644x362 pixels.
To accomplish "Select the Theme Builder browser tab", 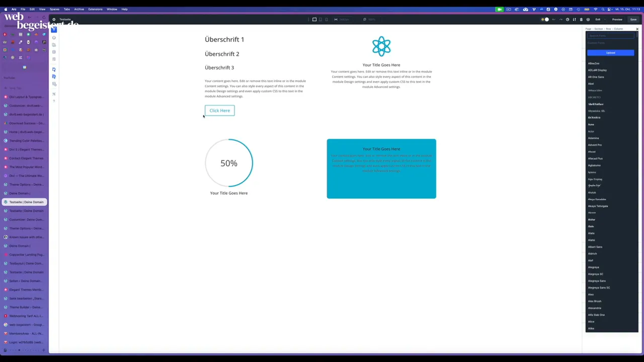I will 26,307.
